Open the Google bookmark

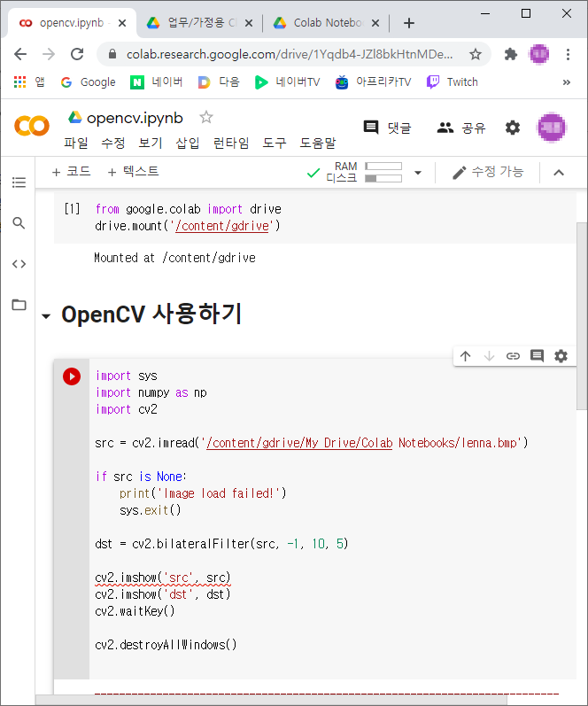click(89, 82)
